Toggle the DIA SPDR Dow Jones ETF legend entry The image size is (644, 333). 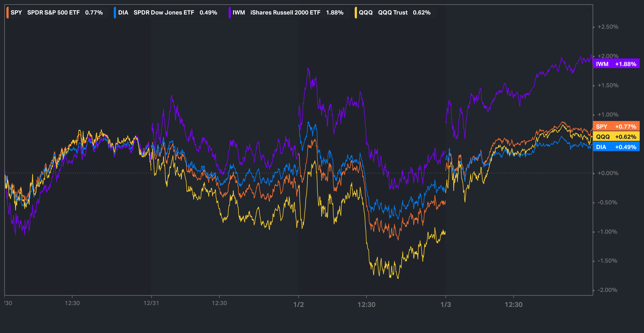(x=167, y=13)
